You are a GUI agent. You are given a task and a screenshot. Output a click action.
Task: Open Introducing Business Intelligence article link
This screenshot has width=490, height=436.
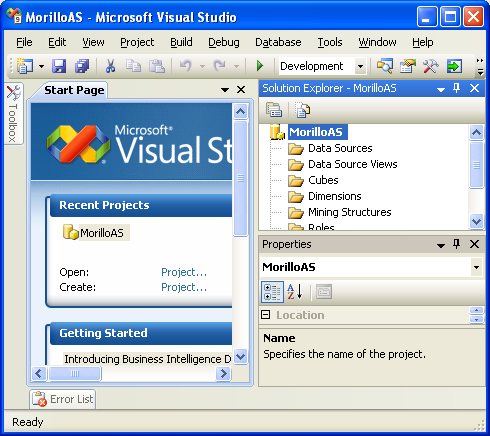pyautogui.click(x=147, y=359)
